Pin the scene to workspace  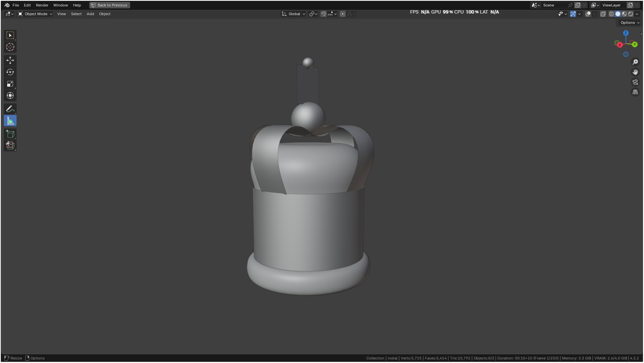(x=570, y=5)
